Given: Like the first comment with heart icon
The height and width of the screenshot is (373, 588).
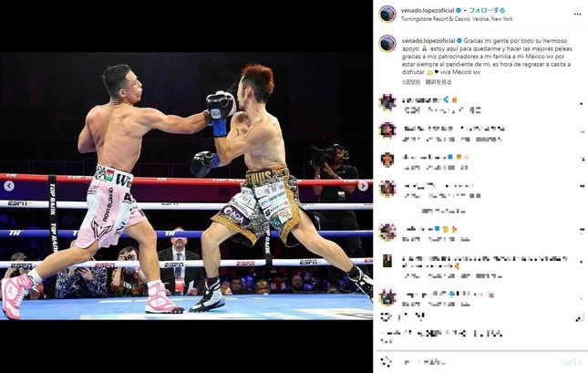Looking at the screenshot, I should pos(582,103).
